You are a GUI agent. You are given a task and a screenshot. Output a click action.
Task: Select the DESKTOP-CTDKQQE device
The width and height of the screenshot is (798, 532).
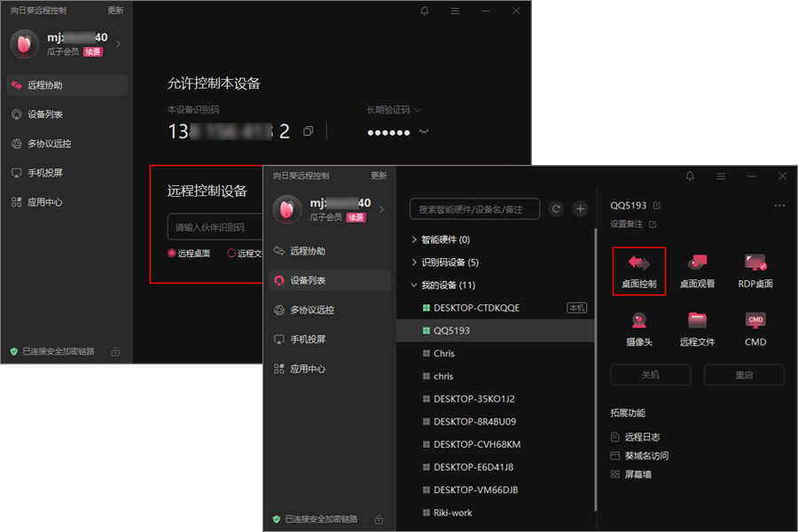pos(495,308)
